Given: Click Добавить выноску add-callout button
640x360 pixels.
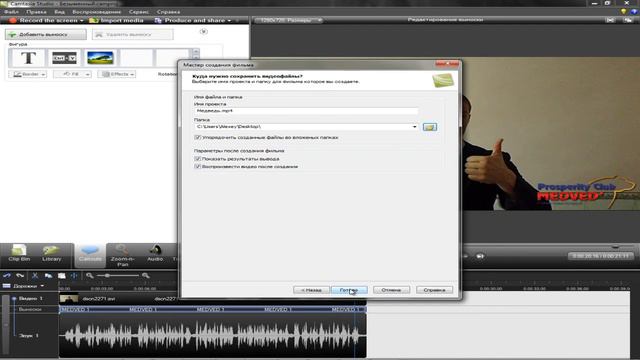Looking at the screenshot, I should 45,35.
